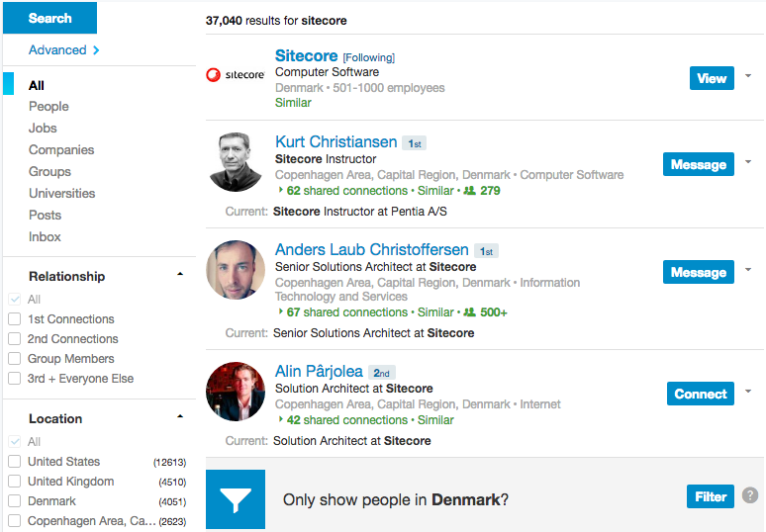Message Kurt Christiansen
766x532 pixels.
pyautogui.click(x=698, y=165)
